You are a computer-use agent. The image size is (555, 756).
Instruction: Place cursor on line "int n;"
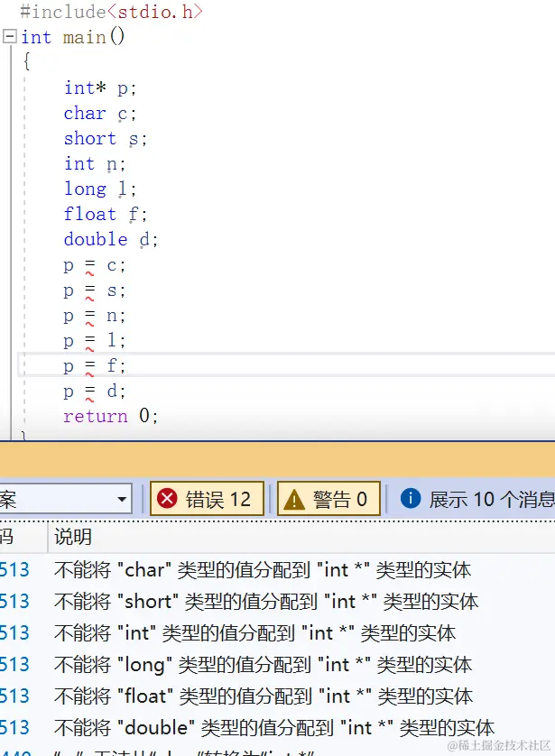point(95,163)
